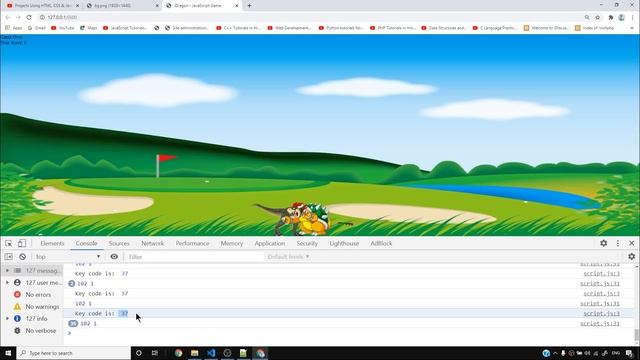This screenshot has width=640, height=360.
Task: Open the extensions puzzle icon
Action: (611, 17)
